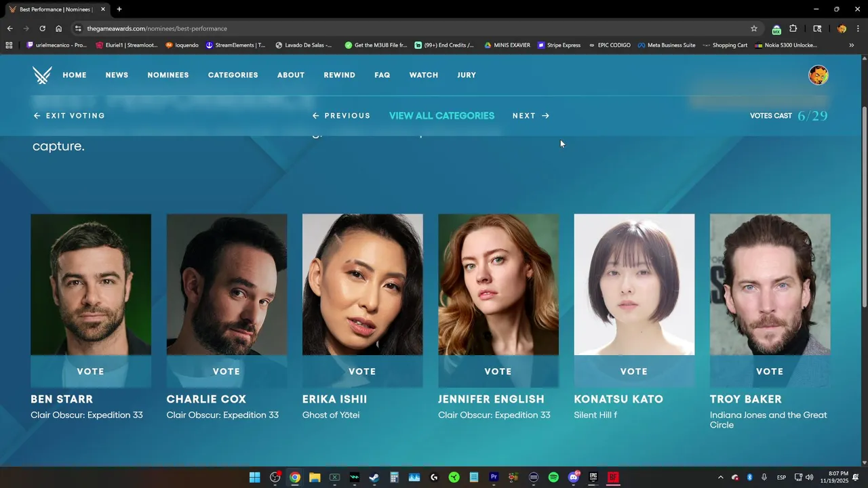Open the bookmarks apps grid icon
Viewport: 868px width, 488px height.
click(9, 45)
